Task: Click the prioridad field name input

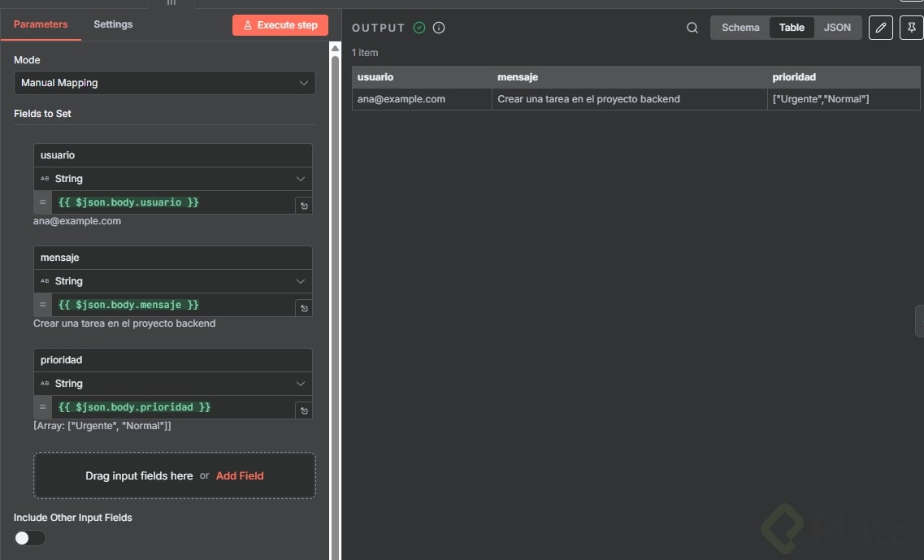Action: pos(172,360)
